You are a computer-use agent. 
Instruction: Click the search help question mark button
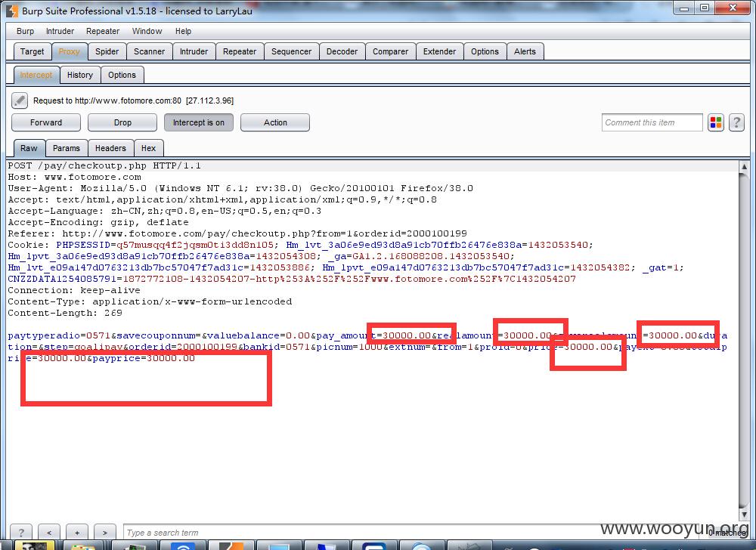(x=20, y=532)
